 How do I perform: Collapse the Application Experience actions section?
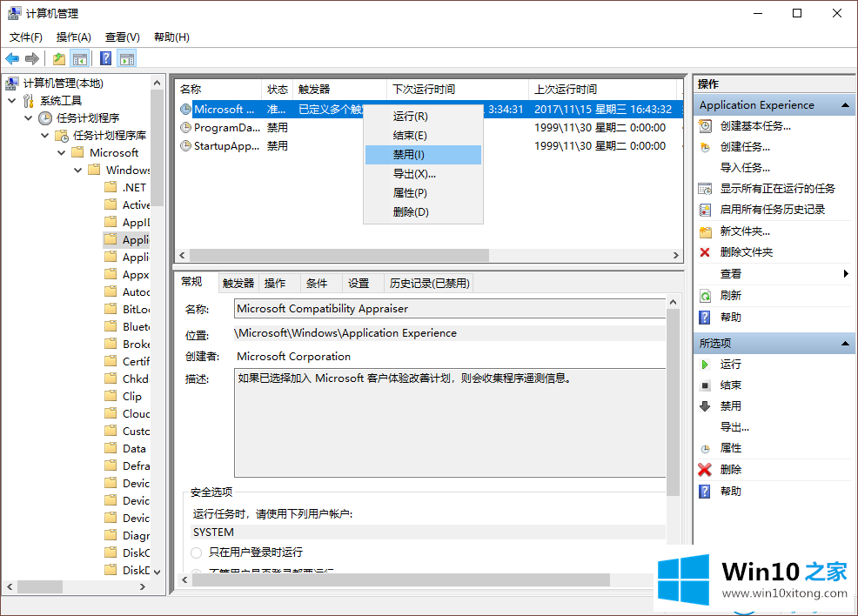[845, 105]
